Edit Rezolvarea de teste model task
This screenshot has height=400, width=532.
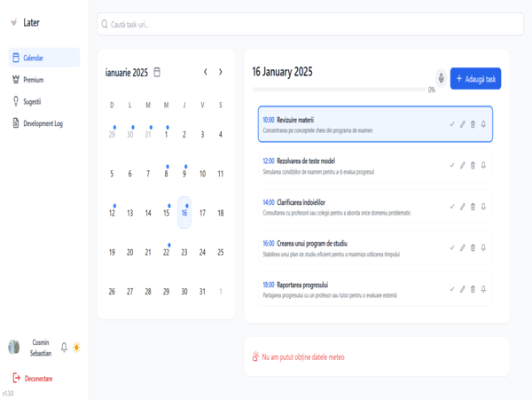(463, 165)
